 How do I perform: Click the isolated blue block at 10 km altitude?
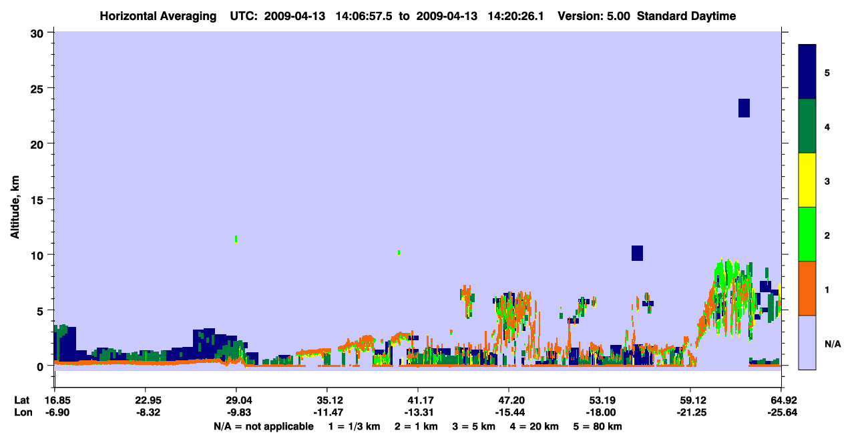point(637,253)
